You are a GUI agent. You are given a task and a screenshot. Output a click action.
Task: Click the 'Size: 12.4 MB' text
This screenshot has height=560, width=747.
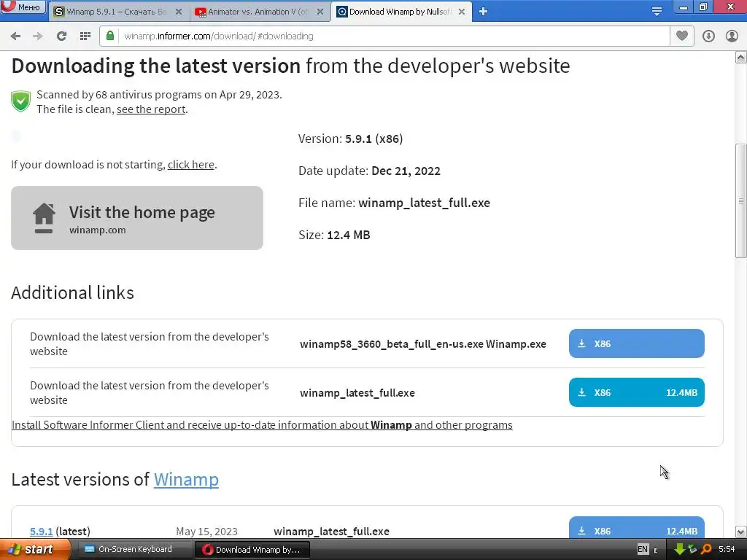[x=334, y=236]
